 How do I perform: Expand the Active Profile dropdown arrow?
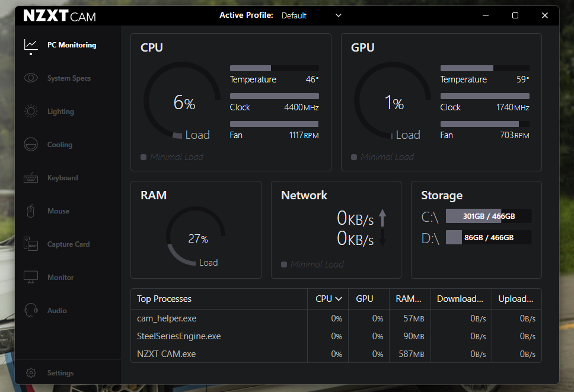339,15
